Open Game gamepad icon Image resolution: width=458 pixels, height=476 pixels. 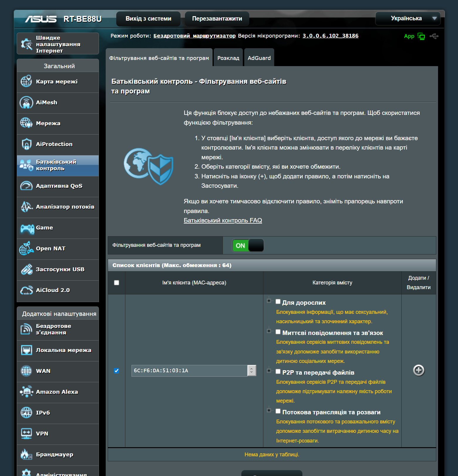click(x=27, y=229)
